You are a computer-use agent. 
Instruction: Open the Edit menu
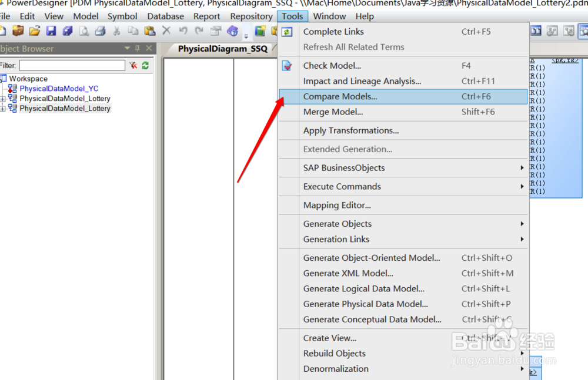[28, 16]
